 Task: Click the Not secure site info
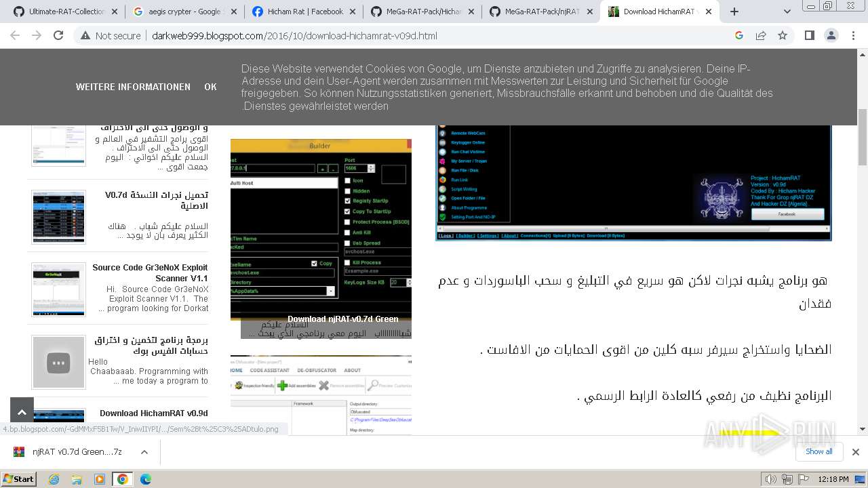(111, 36)
